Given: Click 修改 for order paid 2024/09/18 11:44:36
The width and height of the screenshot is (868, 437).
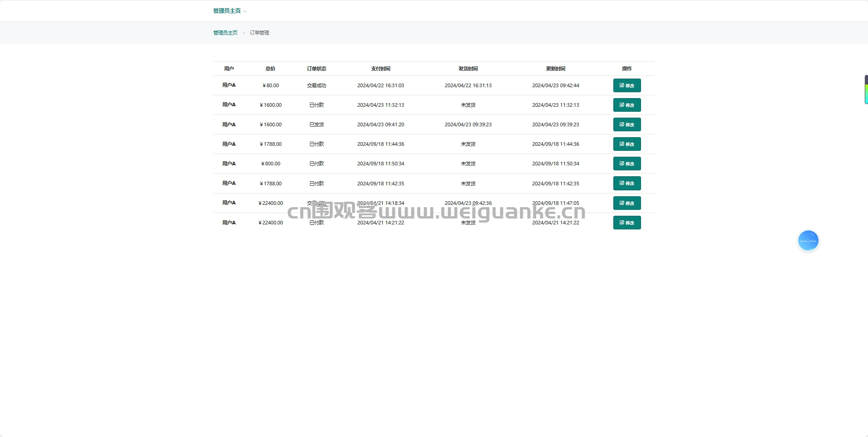Looking at the screenshot, I should click(x=627, y=144).
